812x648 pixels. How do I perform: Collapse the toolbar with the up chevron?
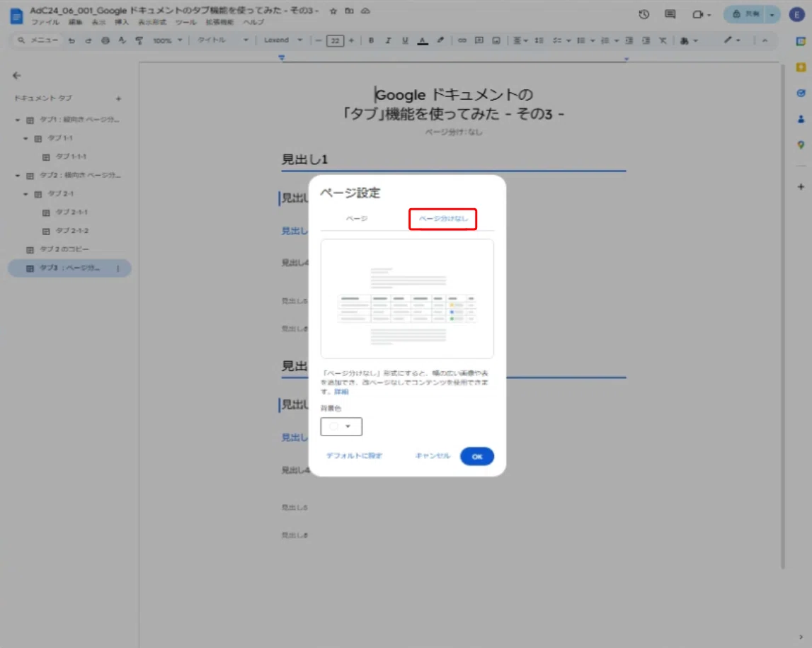click(x=765, y=40)
